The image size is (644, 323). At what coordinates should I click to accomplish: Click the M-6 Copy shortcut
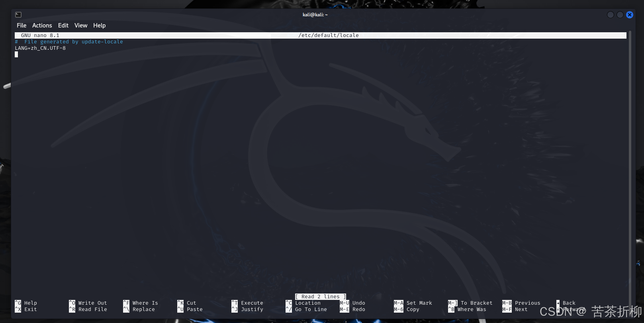[x=407, y=309]
